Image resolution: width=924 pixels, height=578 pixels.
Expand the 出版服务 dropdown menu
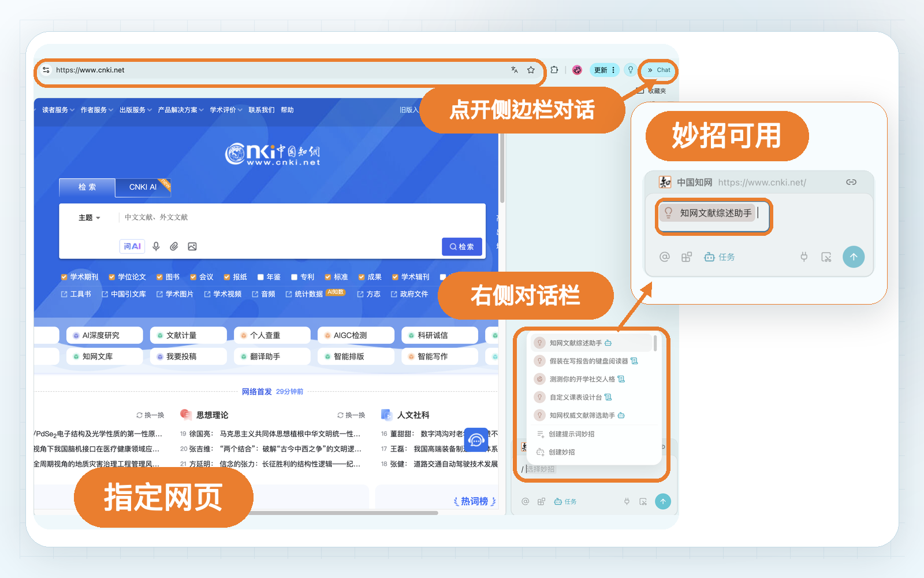point(136,110)
